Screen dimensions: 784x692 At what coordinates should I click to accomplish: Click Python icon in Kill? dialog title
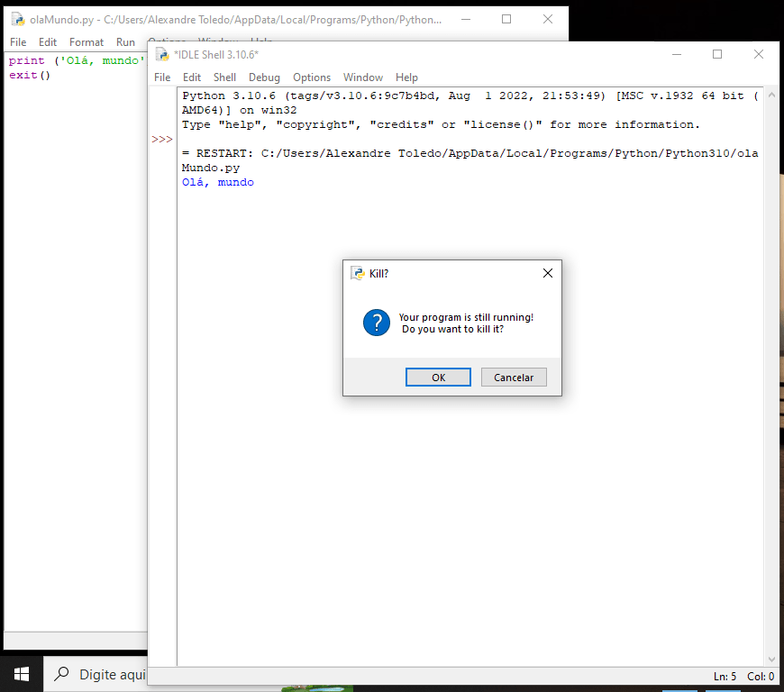click(358, 273)
